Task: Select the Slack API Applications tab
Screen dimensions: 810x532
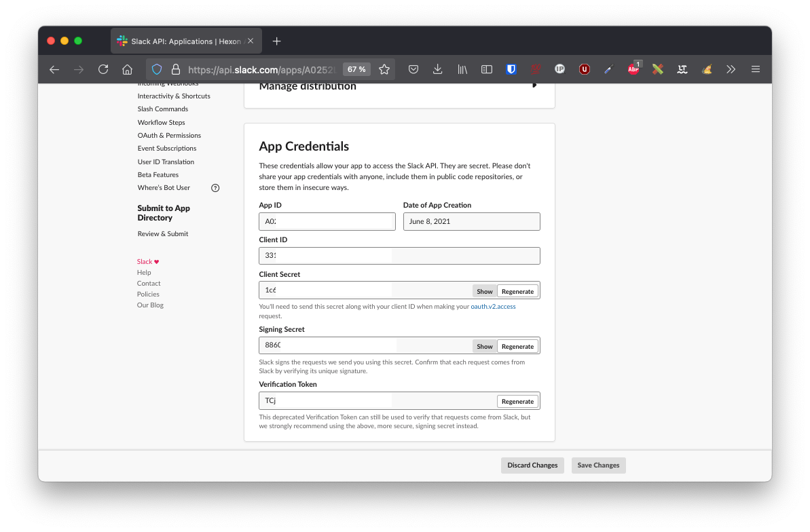Action: click(186, 41)
